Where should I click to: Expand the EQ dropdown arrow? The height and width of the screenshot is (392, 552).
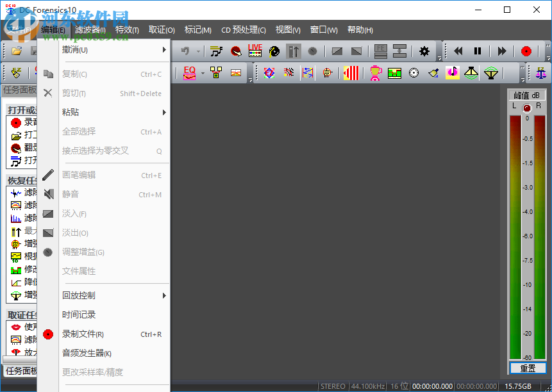[203, 73]
